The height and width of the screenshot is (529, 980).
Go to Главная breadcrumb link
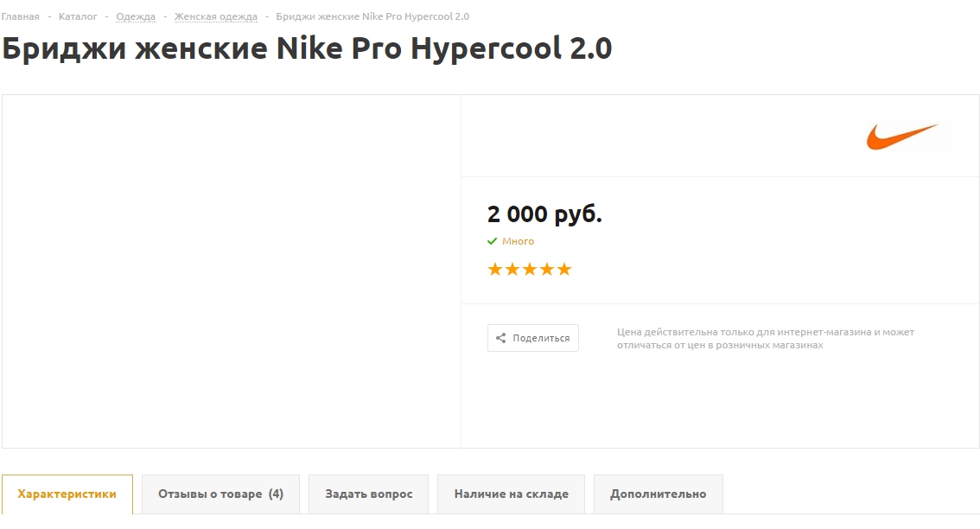click(21, 16)
